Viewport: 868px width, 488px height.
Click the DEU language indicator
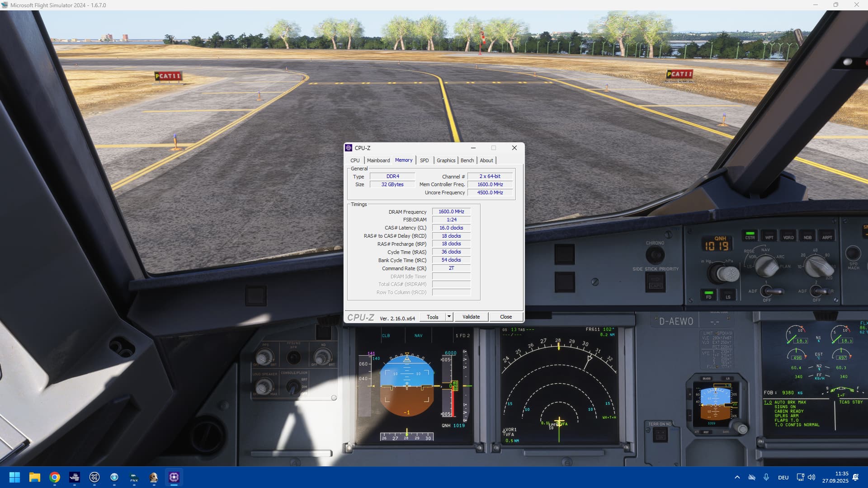click(x=783, y=478)
